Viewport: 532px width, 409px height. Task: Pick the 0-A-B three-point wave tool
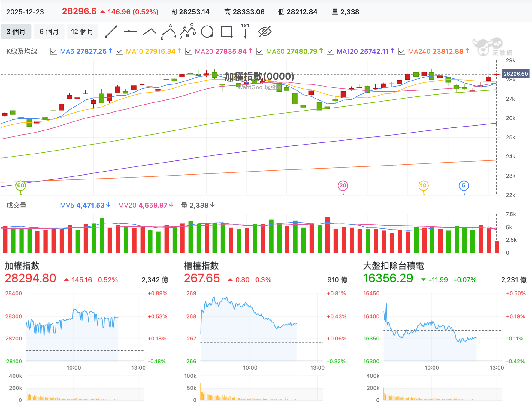(169, 32)
